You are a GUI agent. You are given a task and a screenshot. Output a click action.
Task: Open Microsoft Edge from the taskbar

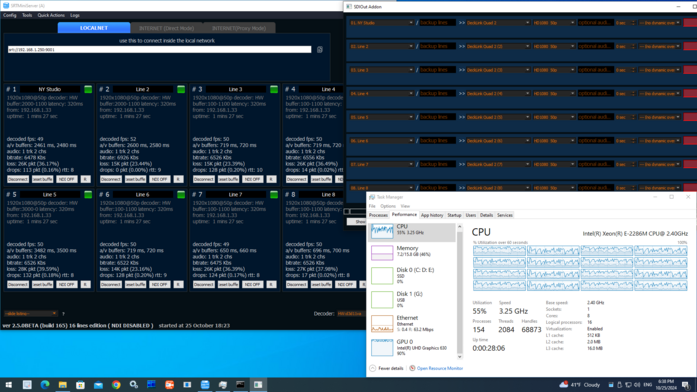45,385
